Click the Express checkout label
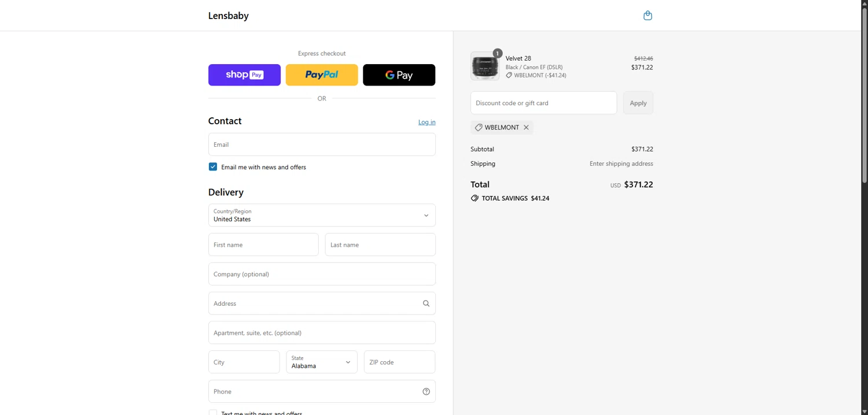 click(322, 53)
